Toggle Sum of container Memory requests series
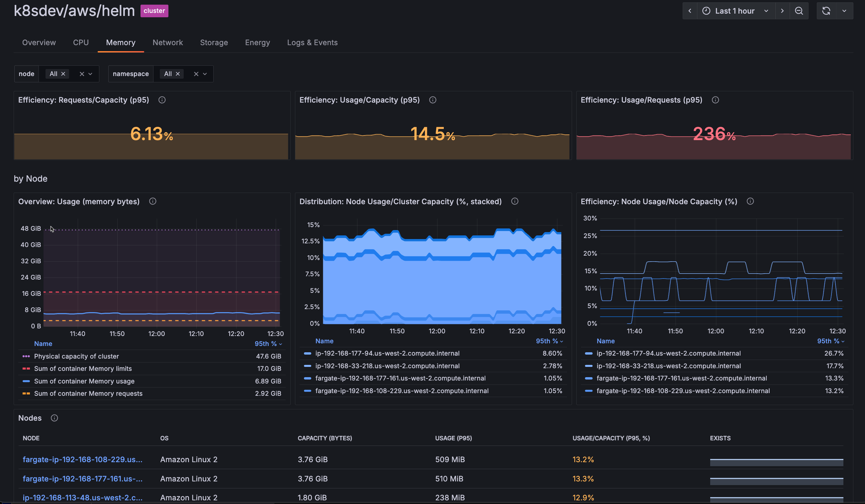 click(88, 393)
